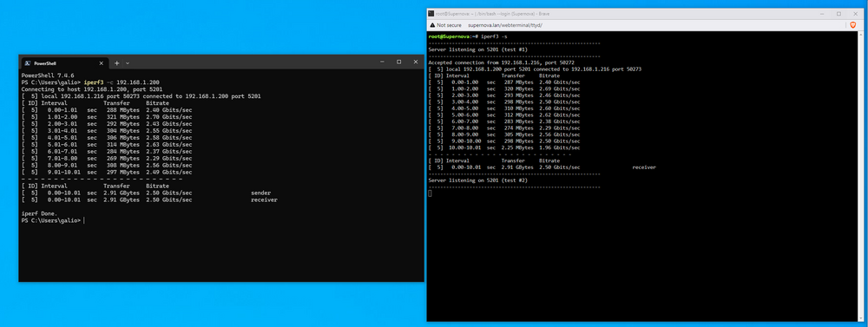Maximize the PowerShell window

pyautogui.click(x=398, y=62)
